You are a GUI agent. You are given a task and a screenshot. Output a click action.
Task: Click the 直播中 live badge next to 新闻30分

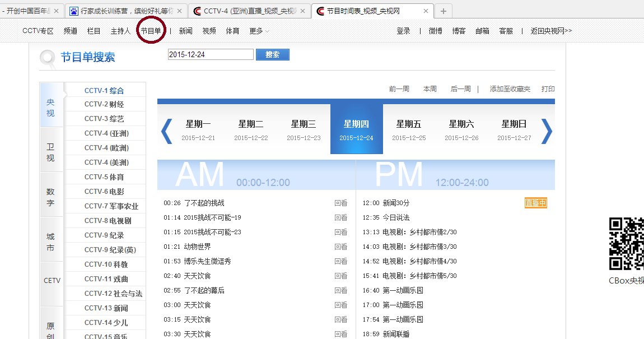[535, 203]
